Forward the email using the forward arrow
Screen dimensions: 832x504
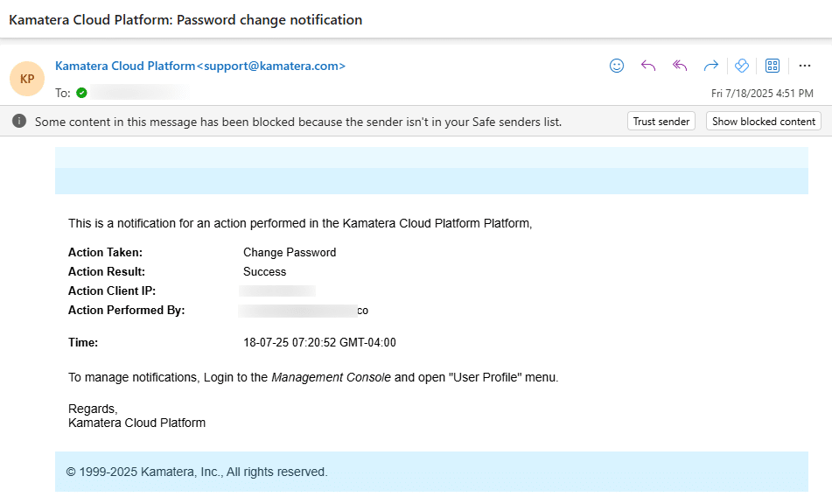click(x=710, y=66)
